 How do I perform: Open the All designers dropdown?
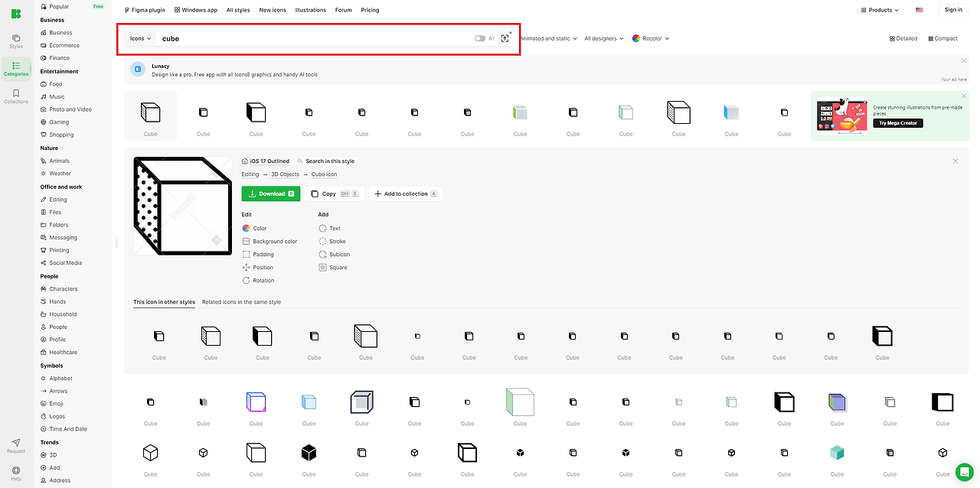pos(604,38)
